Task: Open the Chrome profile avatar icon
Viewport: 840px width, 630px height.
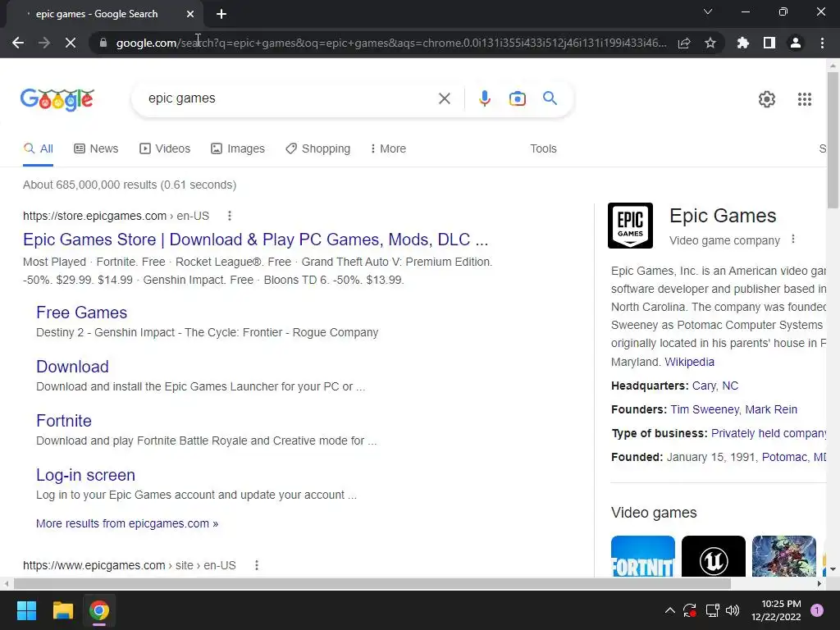Action: (796, 43)
